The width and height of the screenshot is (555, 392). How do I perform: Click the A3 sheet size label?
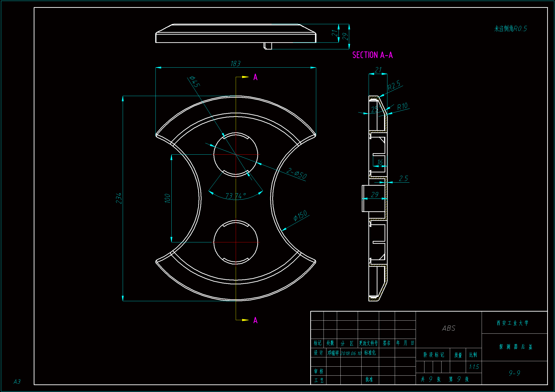(x=17, y=382)
